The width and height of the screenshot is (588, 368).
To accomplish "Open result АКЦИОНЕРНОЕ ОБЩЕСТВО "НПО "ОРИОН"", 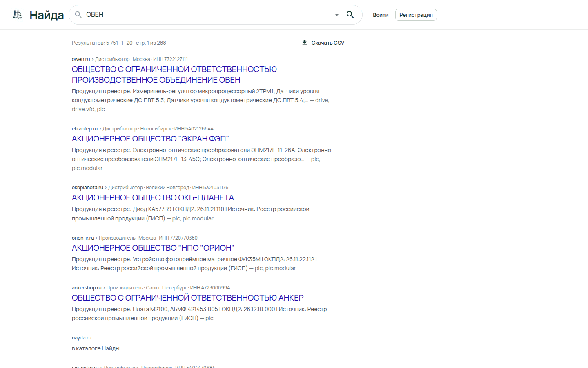I will (x=153, y=248).
